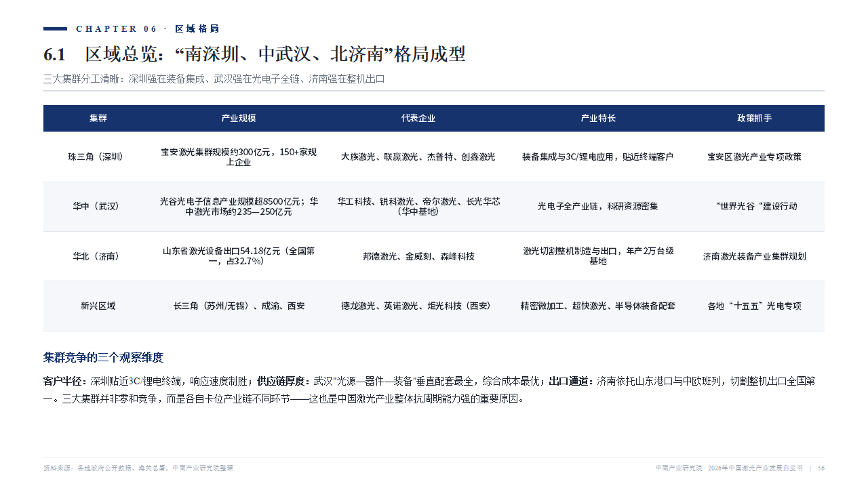The width and height of the screenshot is (868, 488).
Task: Click the page number "56"
Action: point(821,468)
